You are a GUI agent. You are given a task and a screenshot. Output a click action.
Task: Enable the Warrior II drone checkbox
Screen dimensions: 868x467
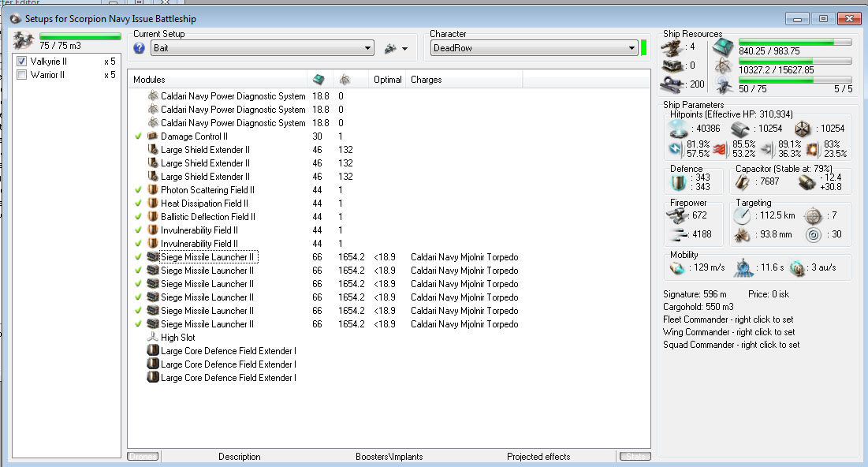pos(21,75)
